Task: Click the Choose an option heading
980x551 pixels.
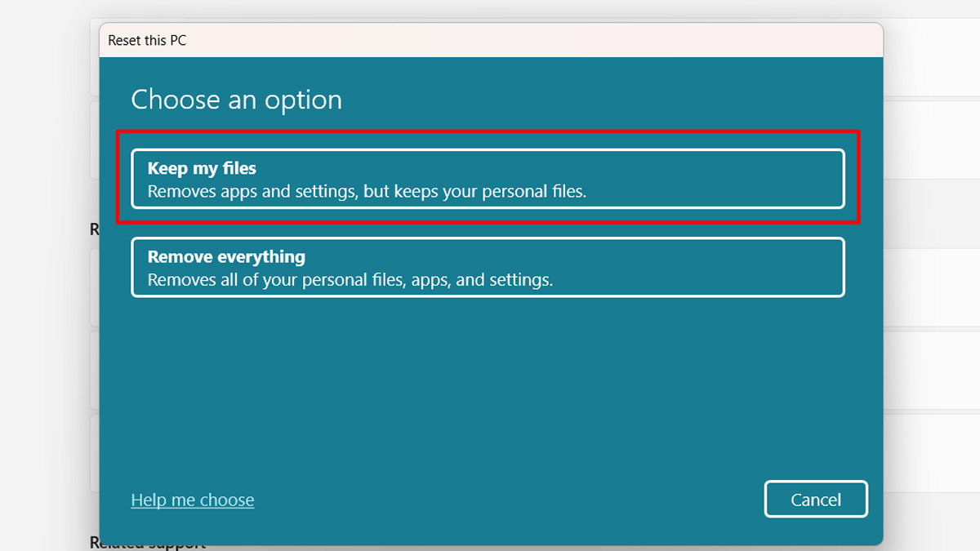Action: 236,100
